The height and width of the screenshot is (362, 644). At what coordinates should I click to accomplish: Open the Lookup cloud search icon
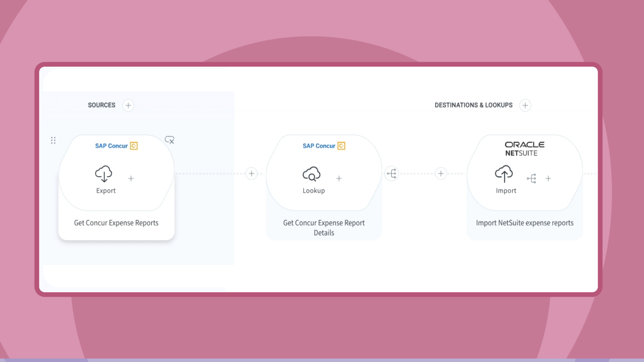click(311, 174)
